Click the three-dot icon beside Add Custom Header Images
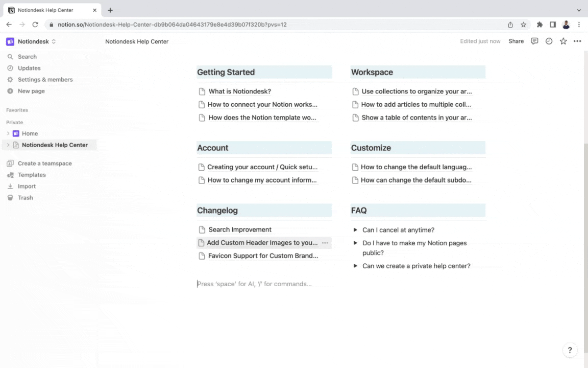Viewport: 588px width, 368px height. point(325,243)
